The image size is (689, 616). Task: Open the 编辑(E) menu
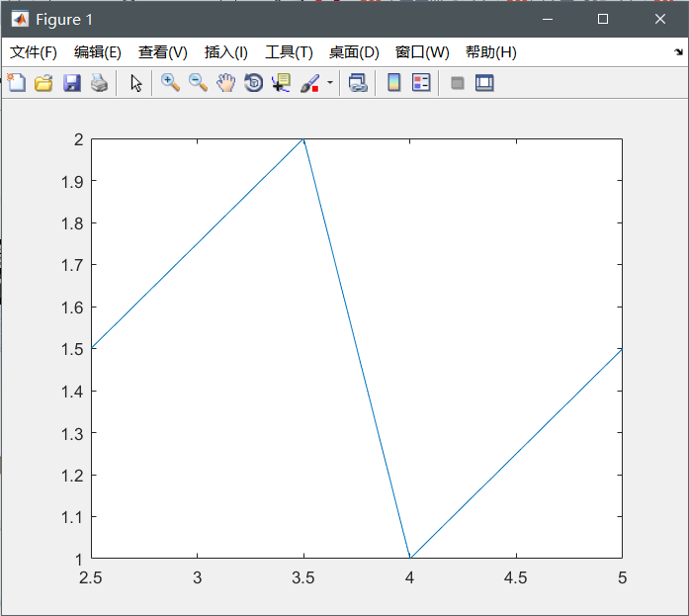[98, 52]
